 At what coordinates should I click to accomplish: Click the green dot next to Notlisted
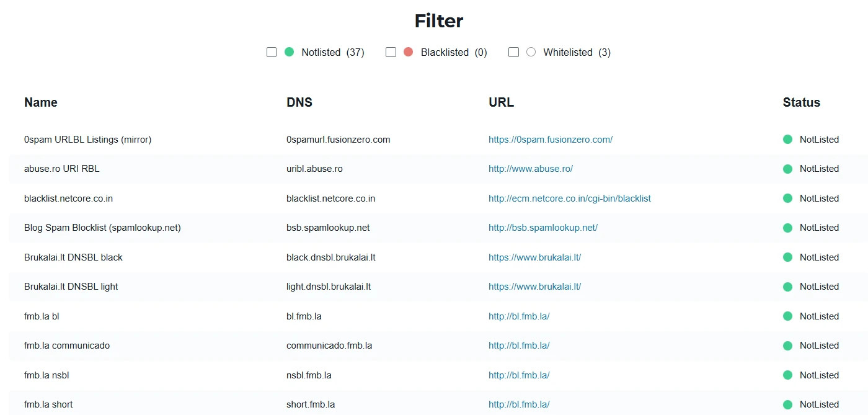(x=289, y=52)
